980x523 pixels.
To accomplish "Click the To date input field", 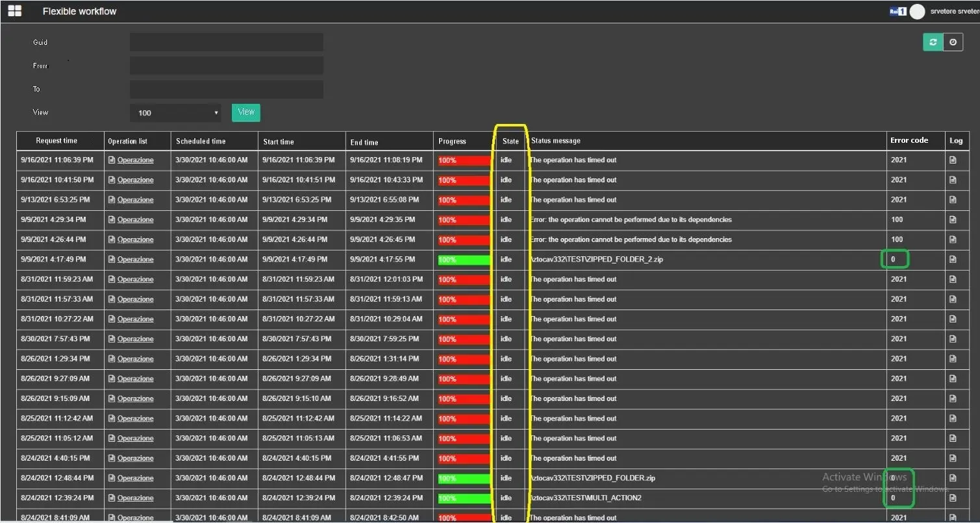I will 226,89.
